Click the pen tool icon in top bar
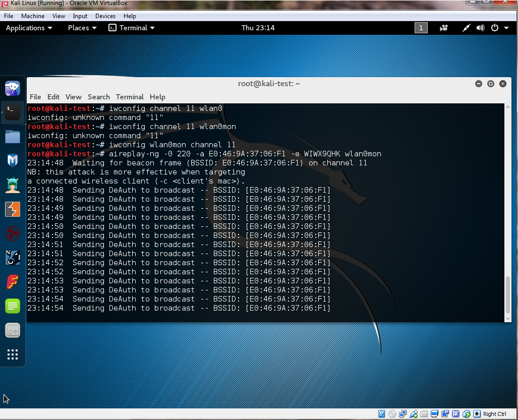Screen dimensions: 518x420 point(466,28)
